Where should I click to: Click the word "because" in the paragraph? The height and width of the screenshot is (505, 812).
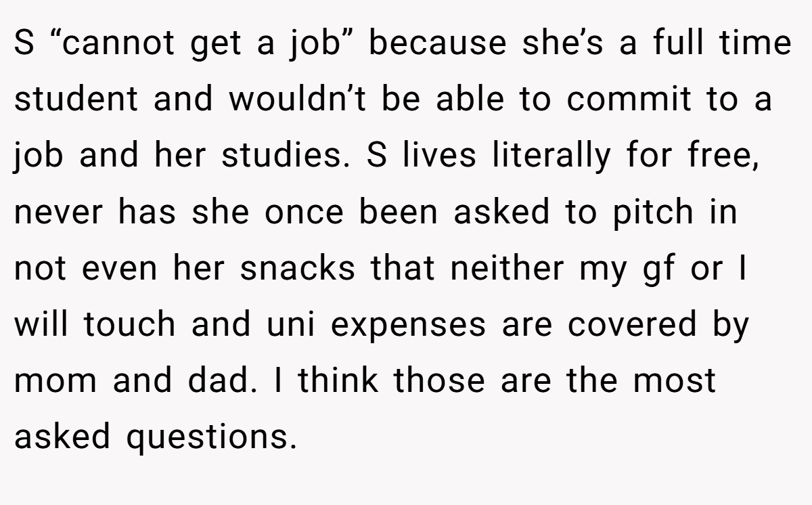pos(438,43)
